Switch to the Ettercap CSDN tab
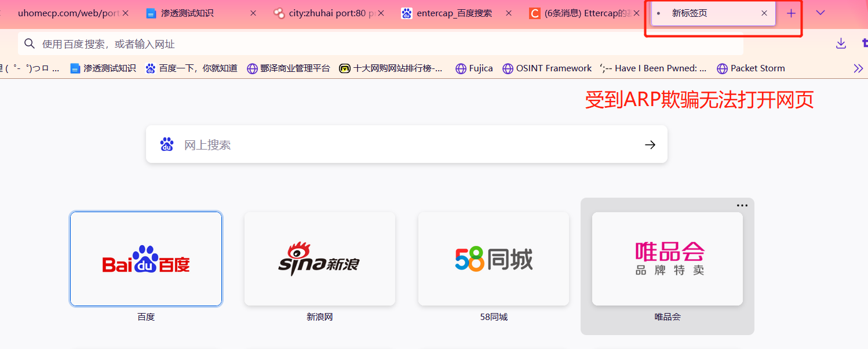The height and width of the screenshot is (349, 868). click(583, 13)
